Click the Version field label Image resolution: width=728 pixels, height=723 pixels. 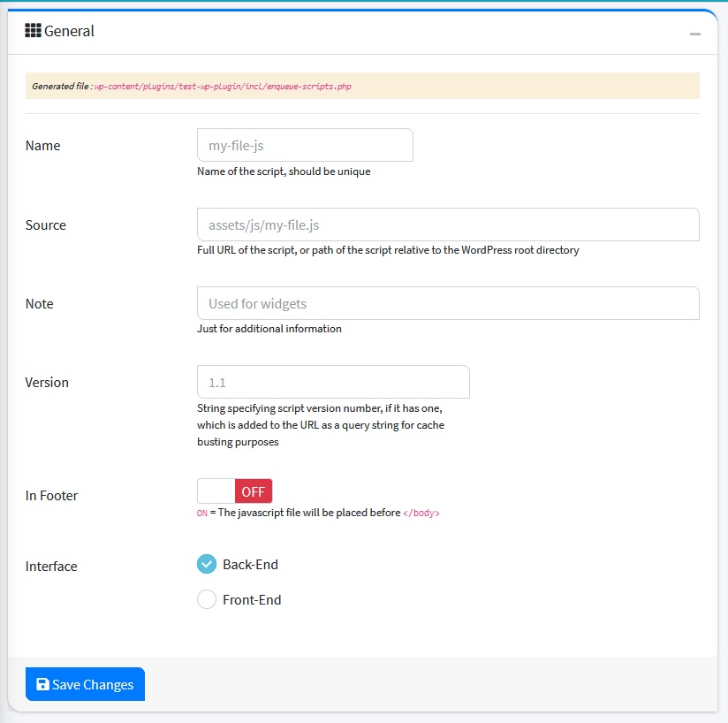pos(47,382)
